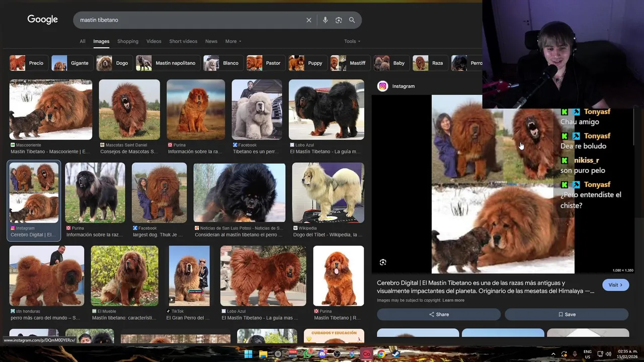This screenshot has height=362, width=644.
Task: Filter by the Mastín napolitano chip
Action: tap(168, 63)
